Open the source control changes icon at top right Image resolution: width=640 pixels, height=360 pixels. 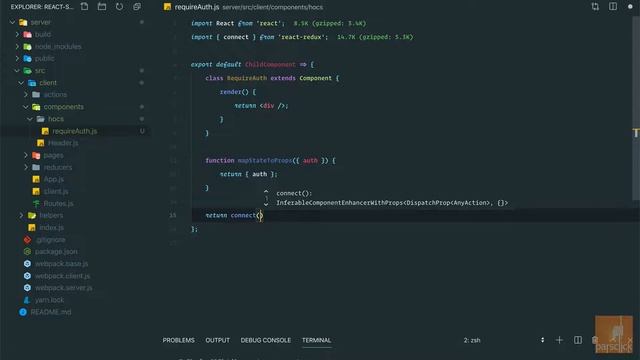pyautogui.click(x=595, y=7)
